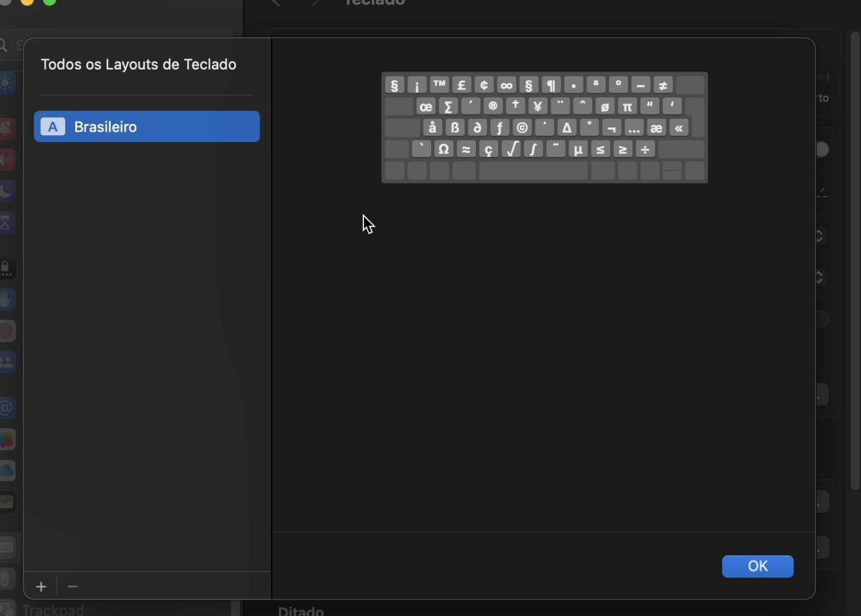Image resolution: width=861 pixels, height=616 pixels.
Task: Click the integral ∫ key in preview
Action: tap(533, 149)
